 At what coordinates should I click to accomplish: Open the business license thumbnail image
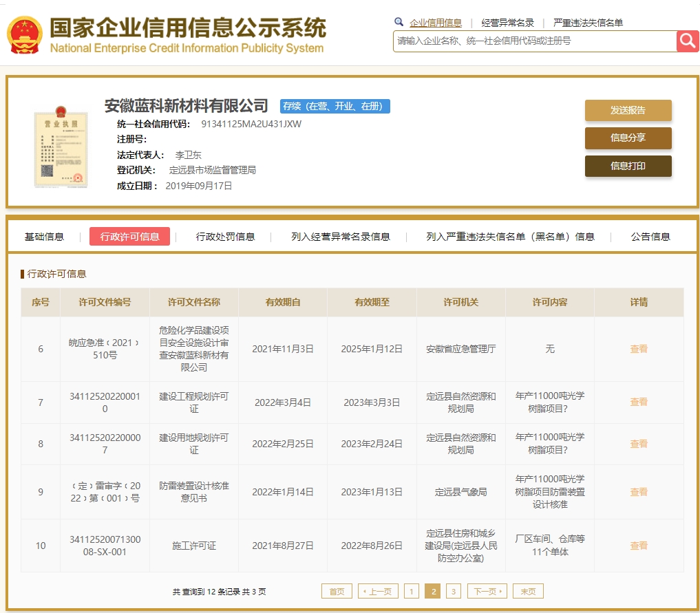point(61,147)
